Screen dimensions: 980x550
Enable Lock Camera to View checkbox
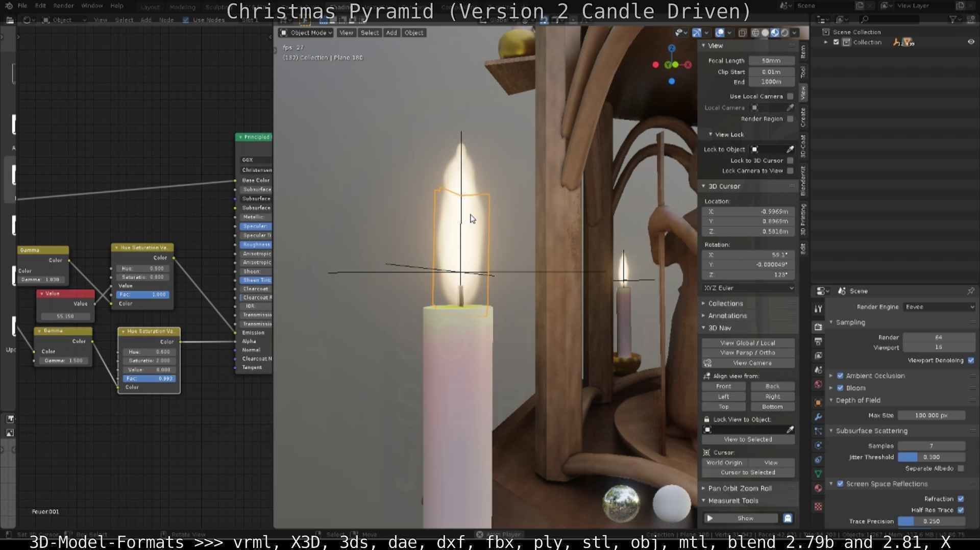click(x=790, y=171)
